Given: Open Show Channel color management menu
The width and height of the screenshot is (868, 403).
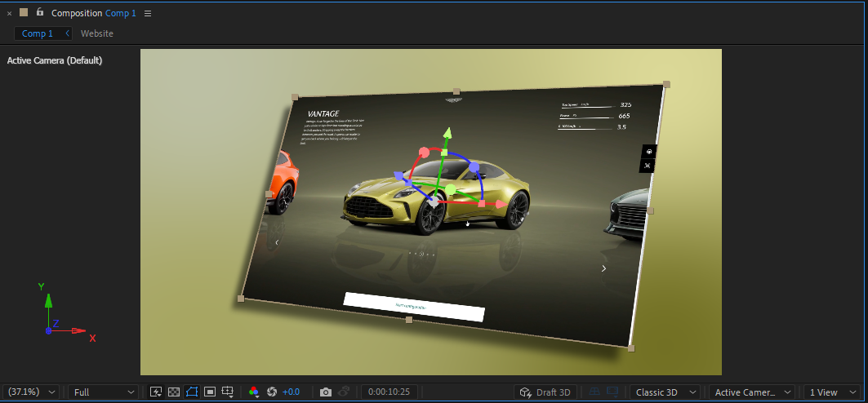Looking at the screenshot, I should 254,392.
